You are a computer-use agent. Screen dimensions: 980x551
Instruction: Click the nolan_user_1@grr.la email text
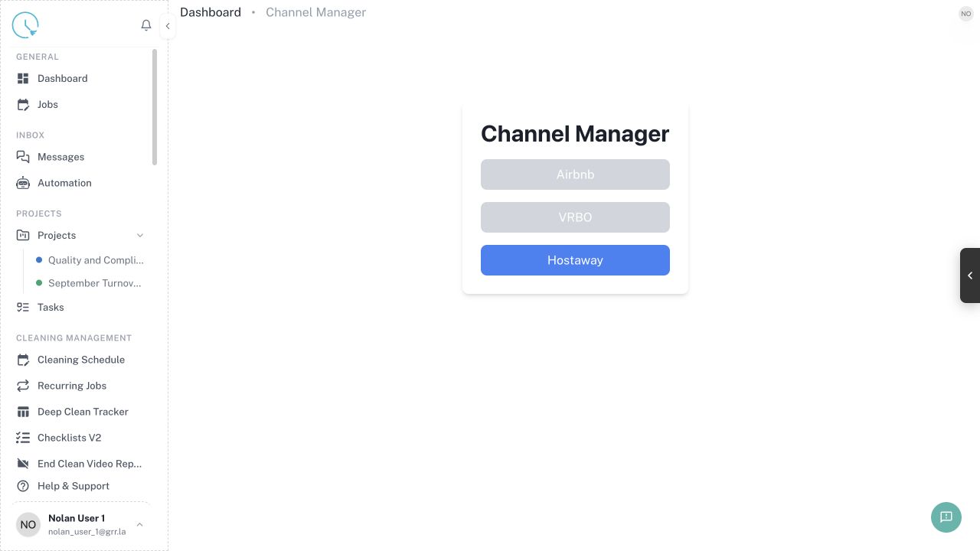87,532
